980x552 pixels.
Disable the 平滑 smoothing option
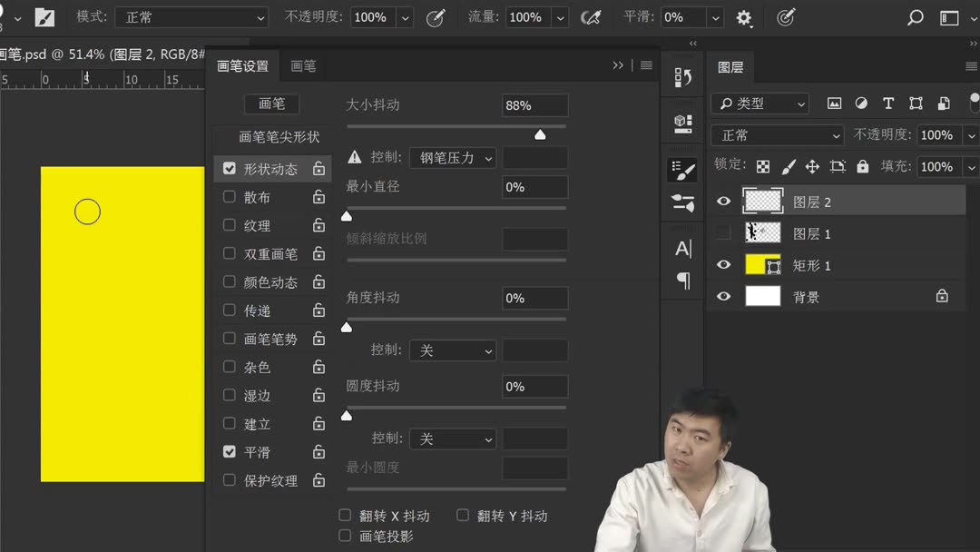click(229, 452)
